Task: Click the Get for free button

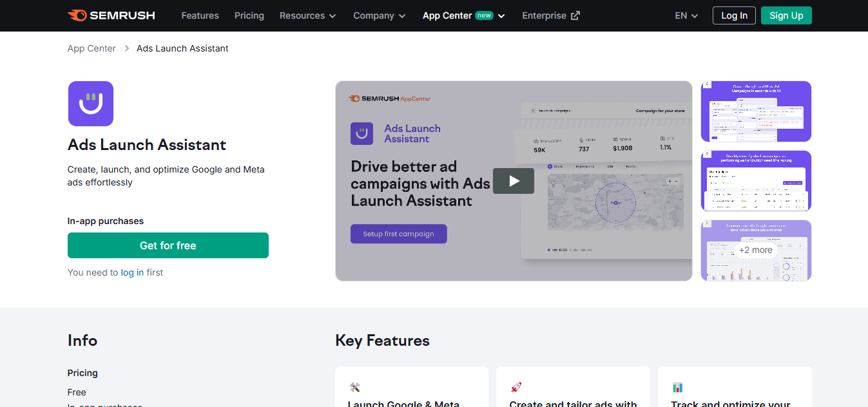Action: pos(168,245)
